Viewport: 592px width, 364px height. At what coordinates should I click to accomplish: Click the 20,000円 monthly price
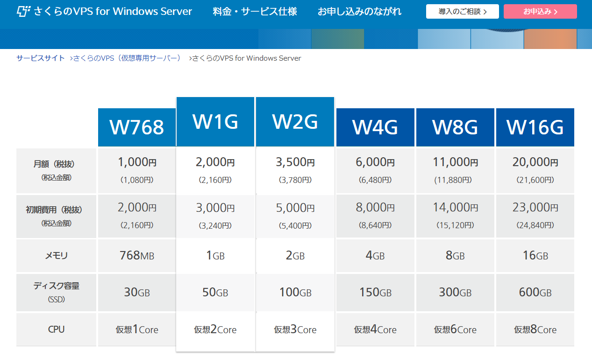click(535, 162)
